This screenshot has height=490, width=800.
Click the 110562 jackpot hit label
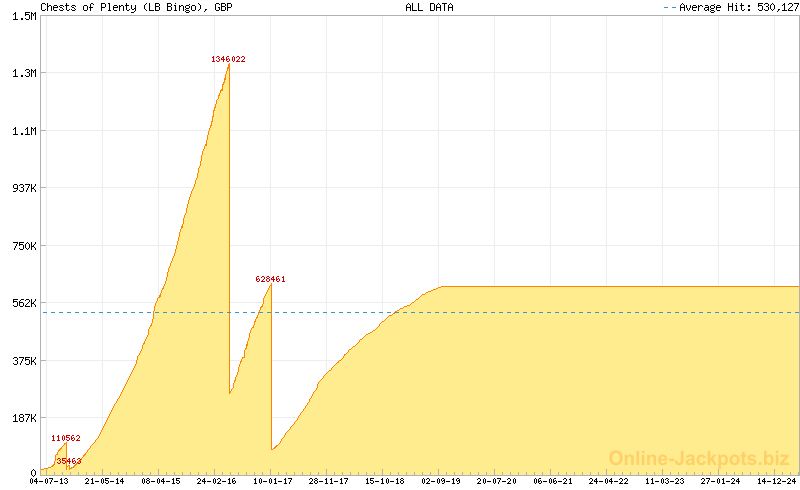[66, 439]
